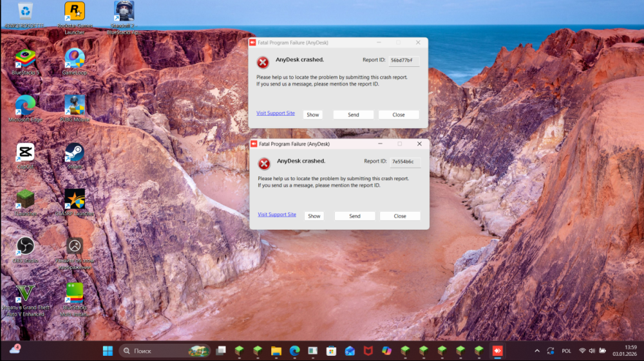Click the Steam desktop icon

(x=74, y=156)
